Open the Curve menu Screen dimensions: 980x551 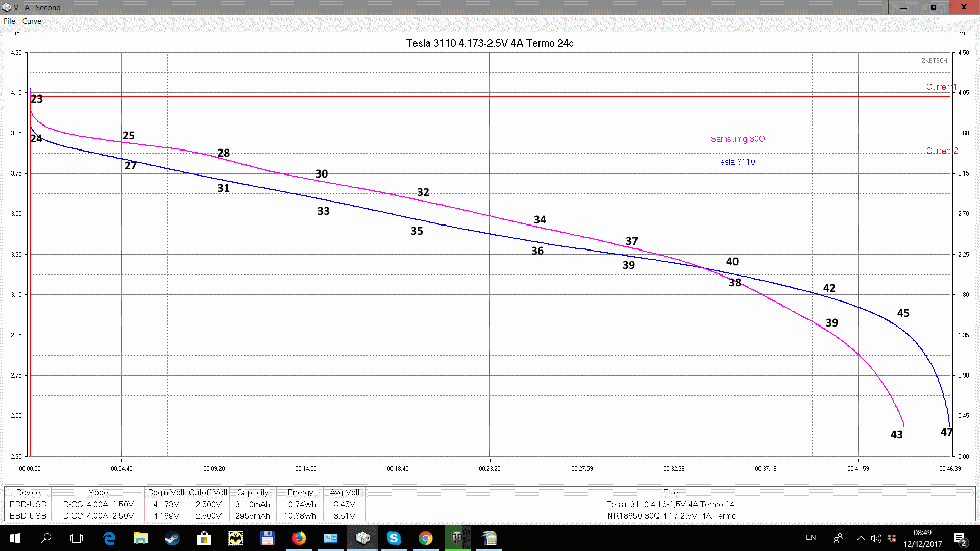point(32,21)
